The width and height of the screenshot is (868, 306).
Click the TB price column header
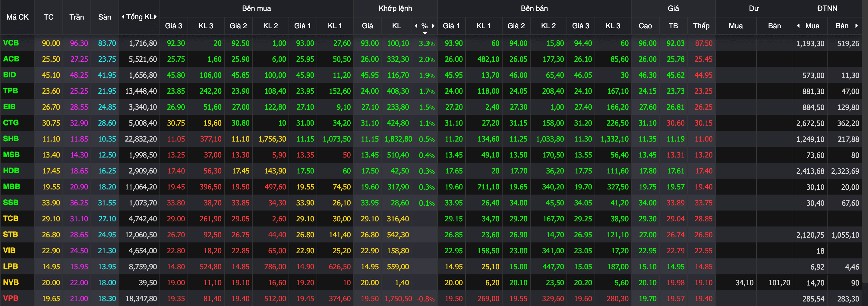pos(673,26)
